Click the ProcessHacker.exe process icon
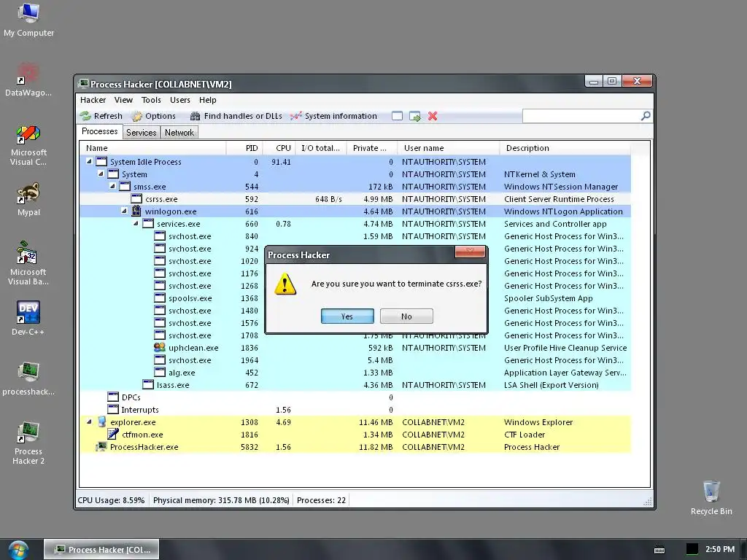747x560 pixels. [x=101, y=447]
